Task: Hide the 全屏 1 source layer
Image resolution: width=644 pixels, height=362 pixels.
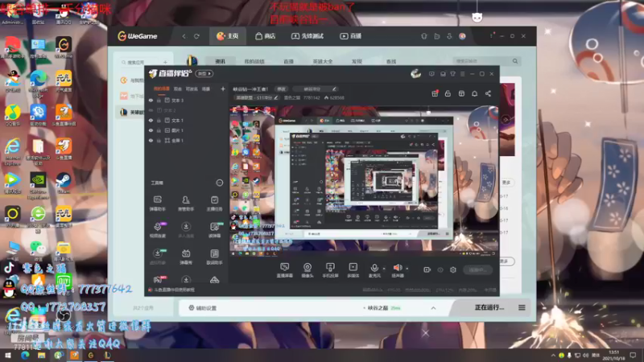Action: pos(151,140)
